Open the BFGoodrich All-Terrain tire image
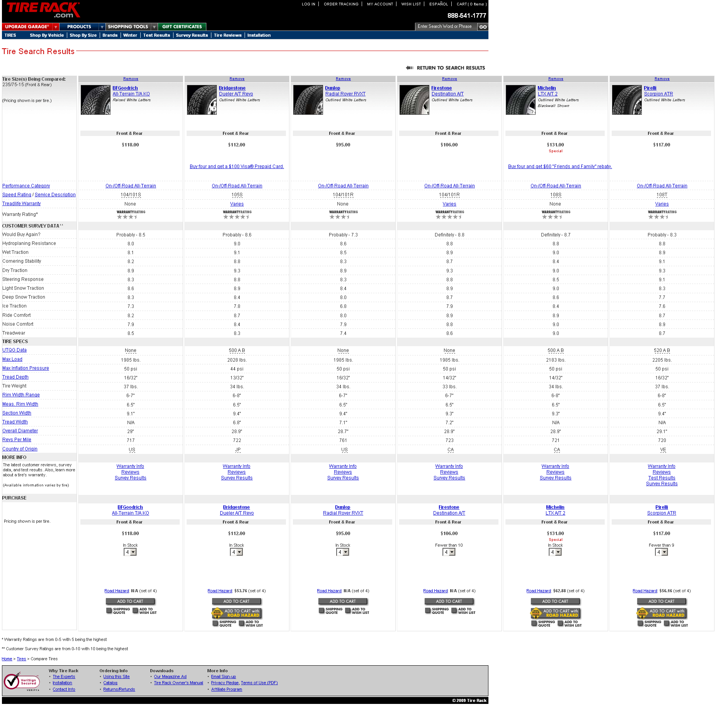The height and width of the screenshot is (707, 728). coord(95,100)
